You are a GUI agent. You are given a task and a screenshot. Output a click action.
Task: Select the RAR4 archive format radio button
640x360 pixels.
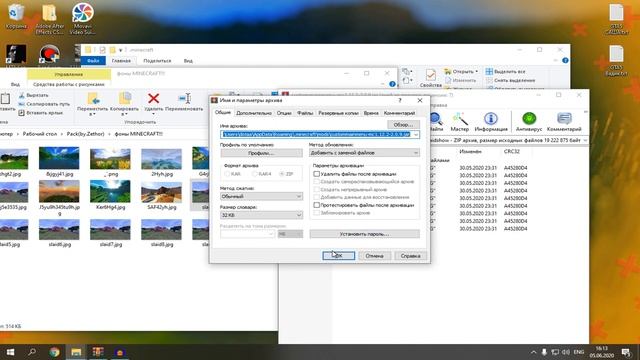[254, 174]
